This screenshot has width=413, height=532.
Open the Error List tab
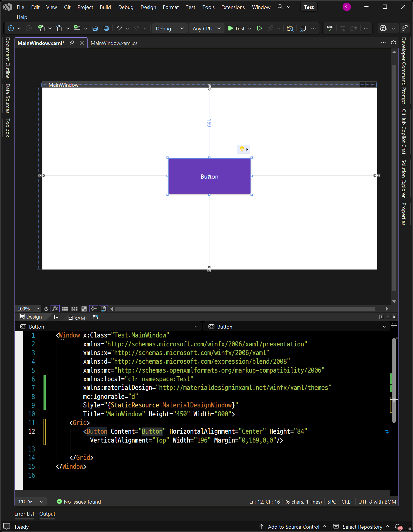pyautogui.click(x=24, y=514)
